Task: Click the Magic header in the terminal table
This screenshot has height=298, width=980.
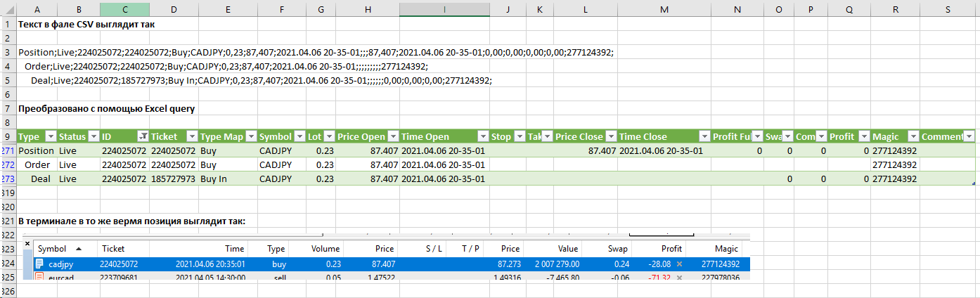Action: (x=727, y=249)
